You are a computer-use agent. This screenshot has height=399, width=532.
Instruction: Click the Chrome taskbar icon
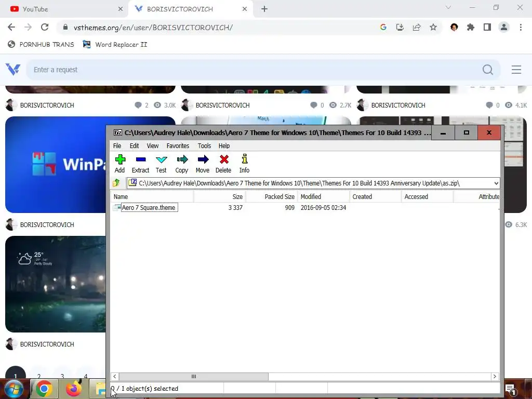click(44, 389)
